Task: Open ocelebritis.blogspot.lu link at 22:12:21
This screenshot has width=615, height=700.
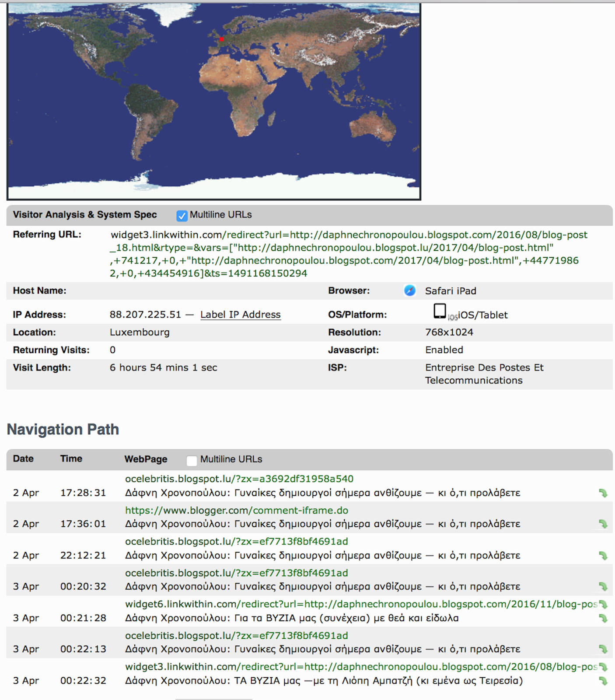Action: [237, 541]
